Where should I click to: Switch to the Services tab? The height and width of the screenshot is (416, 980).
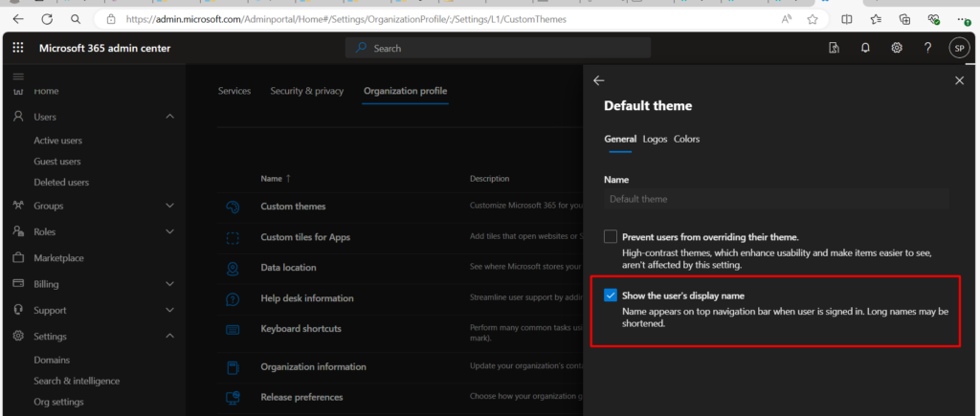click(234, 91)
